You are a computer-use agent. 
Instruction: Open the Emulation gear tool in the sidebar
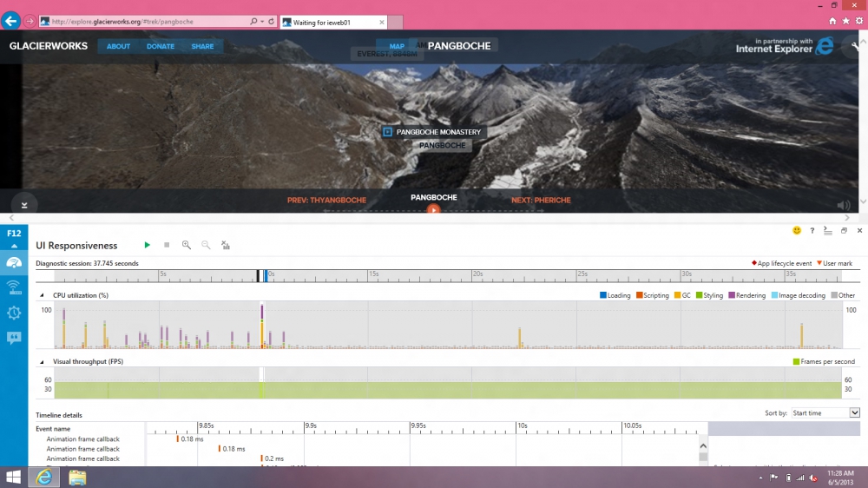click(x=14, y=313)
